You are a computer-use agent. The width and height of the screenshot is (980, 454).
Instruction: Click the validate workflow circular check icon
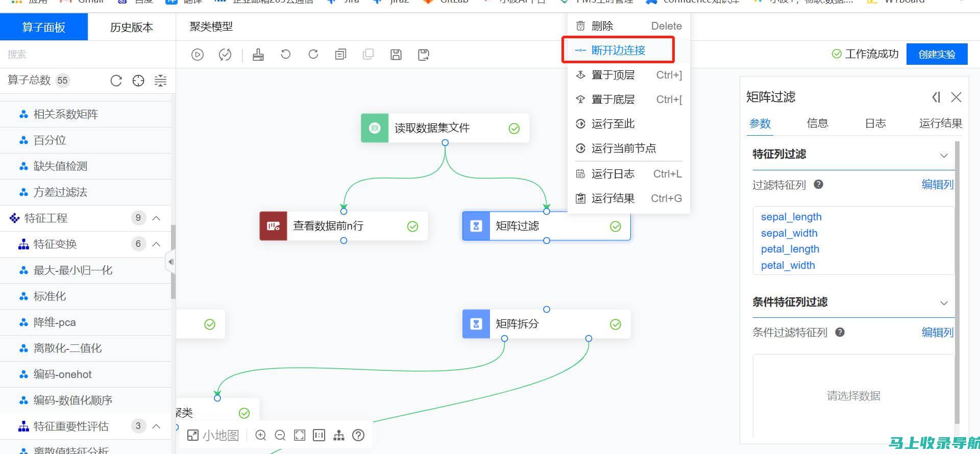click(x=225, y=55)
